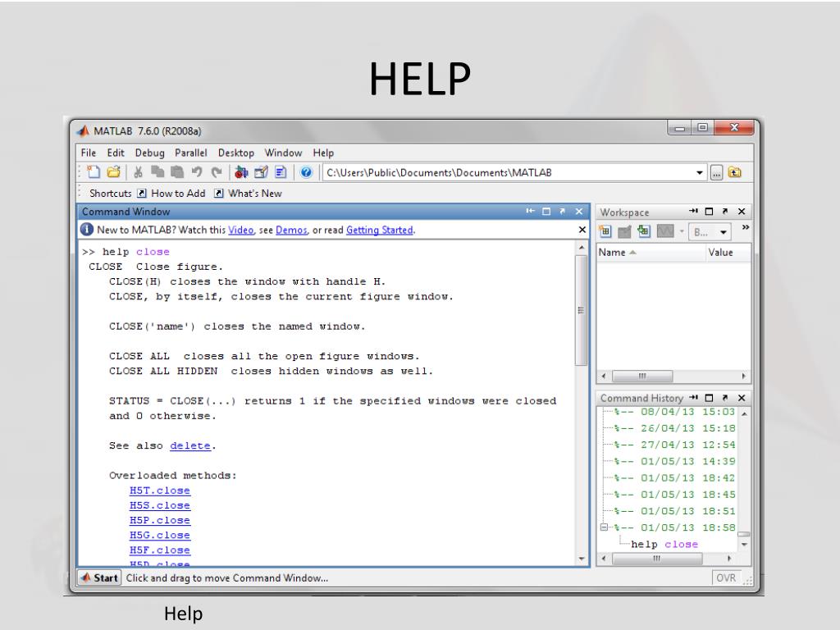This screenshot has height=630, width=840.
Task: Click the New M-file toolbar icon
Action: click(94, 172)
